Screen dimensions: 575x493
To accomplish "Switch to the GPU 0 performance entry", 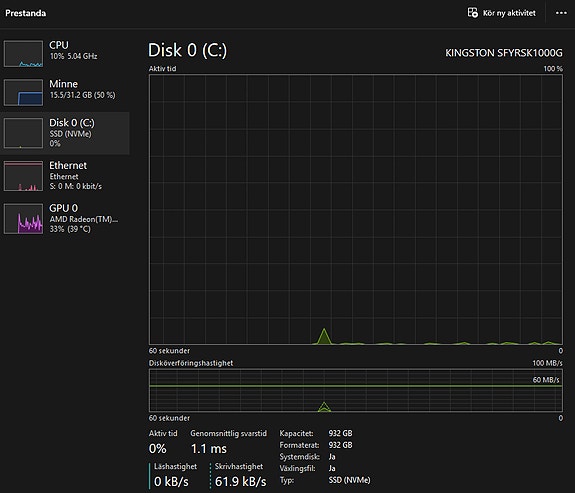I will coord(65,219).
